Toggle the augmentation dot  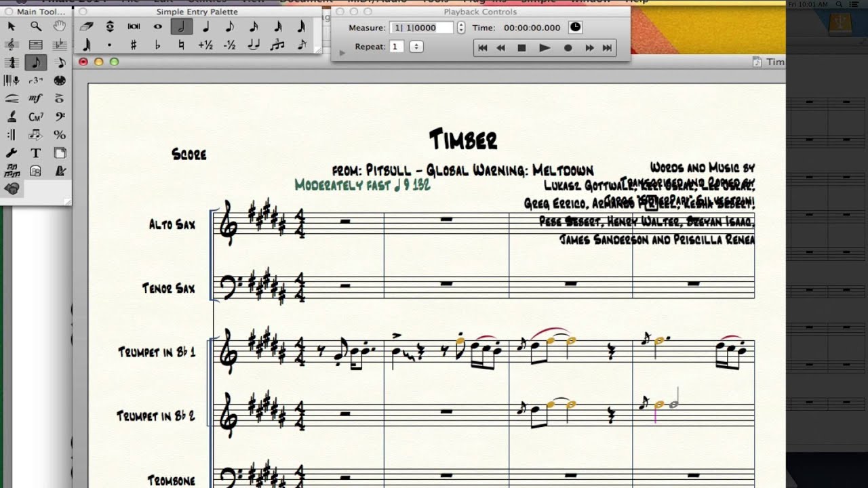tap(109, 45)
